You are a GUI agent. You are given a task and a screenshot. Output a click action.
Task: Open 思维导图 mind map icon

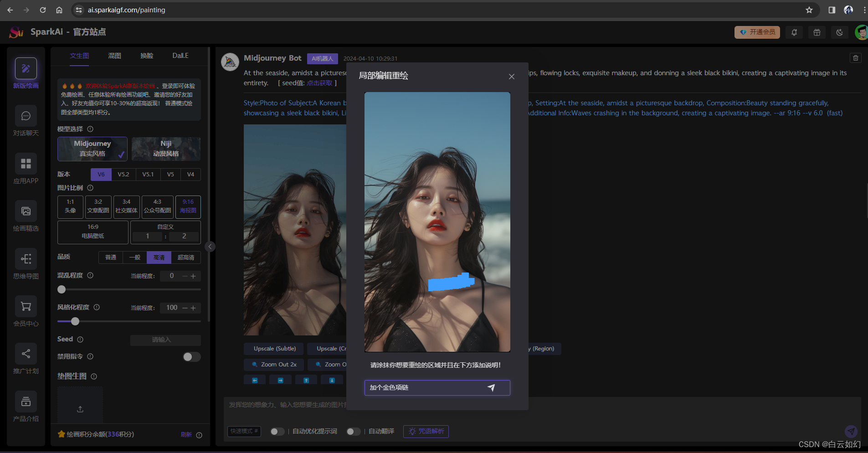point(26,259)
